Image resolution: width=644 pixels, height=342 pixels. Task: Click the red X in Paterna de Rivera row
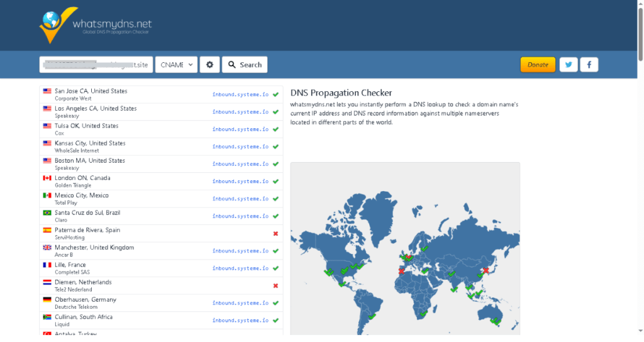click(275, 234)
